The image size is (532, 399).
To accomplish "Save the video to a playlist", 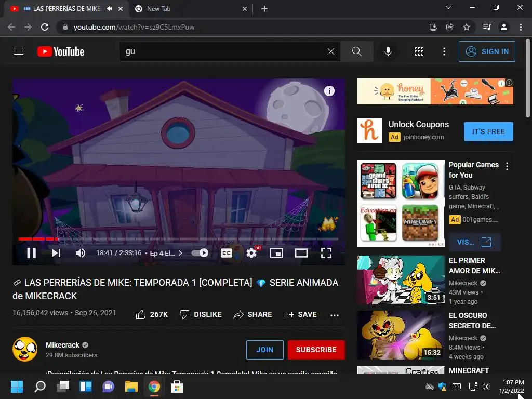I will point(300,314).
